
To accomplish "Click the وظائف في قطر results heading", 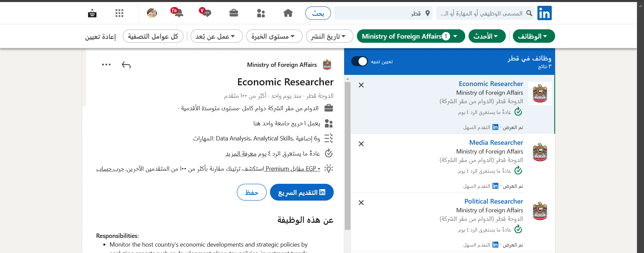I will [x=529, y=58].
